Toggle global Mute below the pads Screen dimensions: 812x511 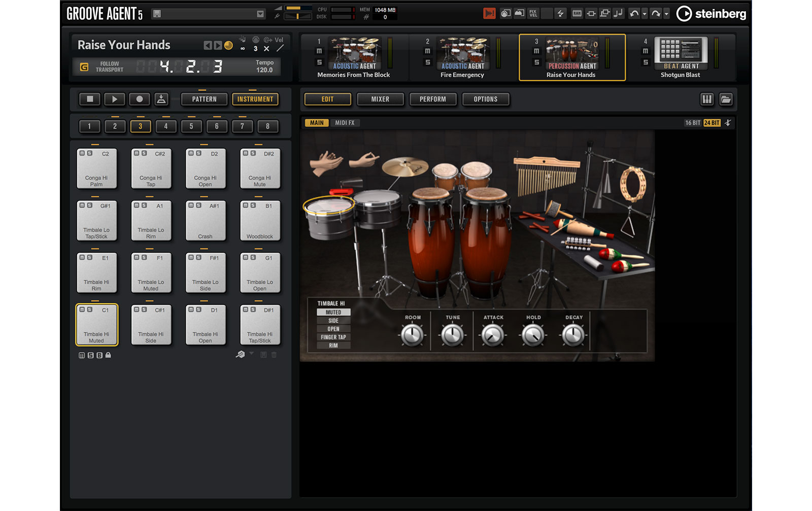(82, 355)
